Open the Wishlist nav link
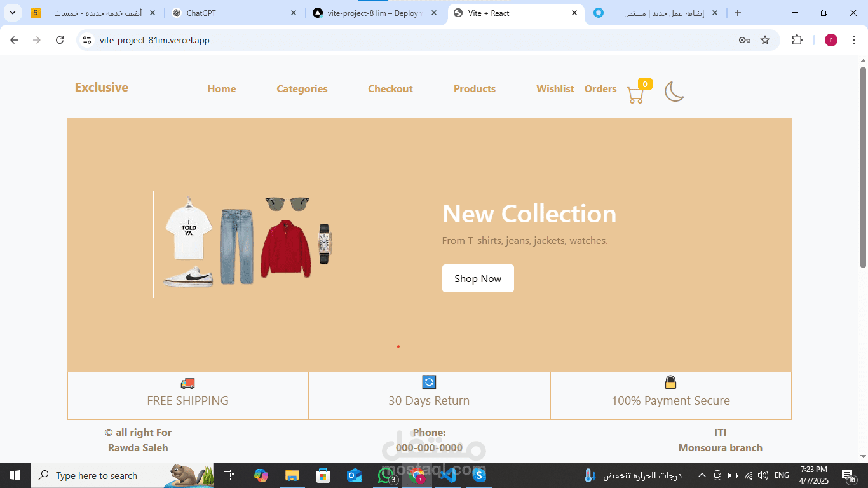The image size is (868, 488). tap(555, 89)
